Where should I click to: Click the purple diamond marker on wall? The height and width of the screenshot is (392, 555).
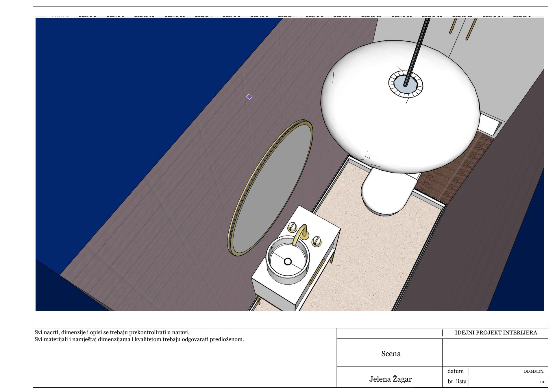pos(249,97)
